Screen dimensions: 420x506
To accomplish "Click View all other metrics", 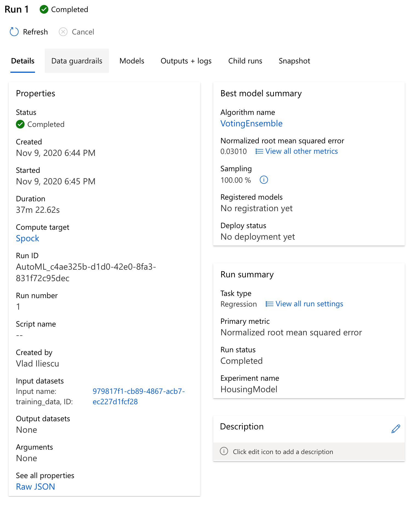I will click(x=302, y=151).
